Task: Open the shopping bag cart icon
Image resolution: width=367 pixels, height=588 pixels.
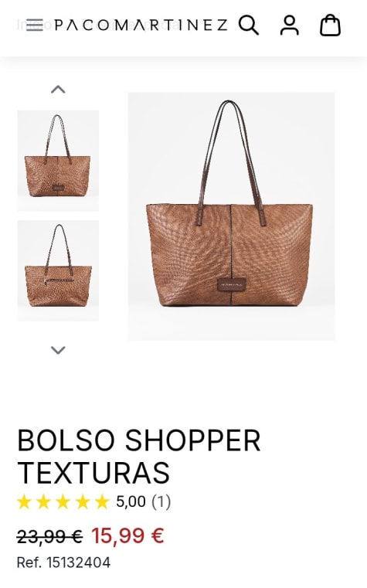Action: [x=330, y=25]
